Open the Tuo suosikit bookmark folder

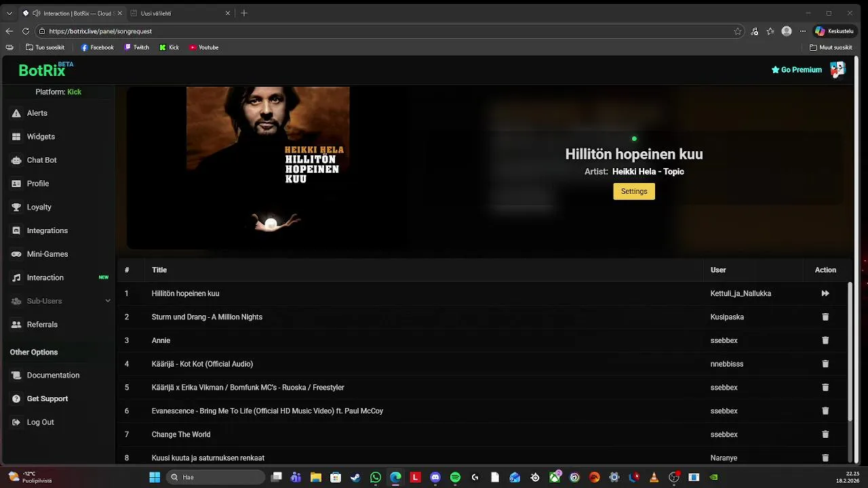pos(45,47)
